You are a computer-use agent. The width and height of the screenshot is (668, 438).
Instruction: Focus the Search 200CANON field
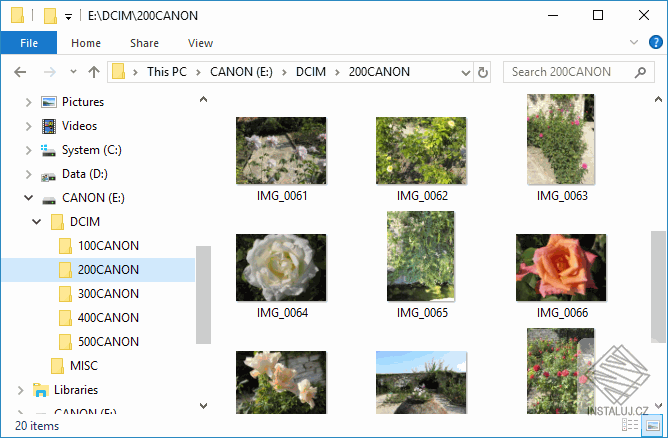point(578,72)
